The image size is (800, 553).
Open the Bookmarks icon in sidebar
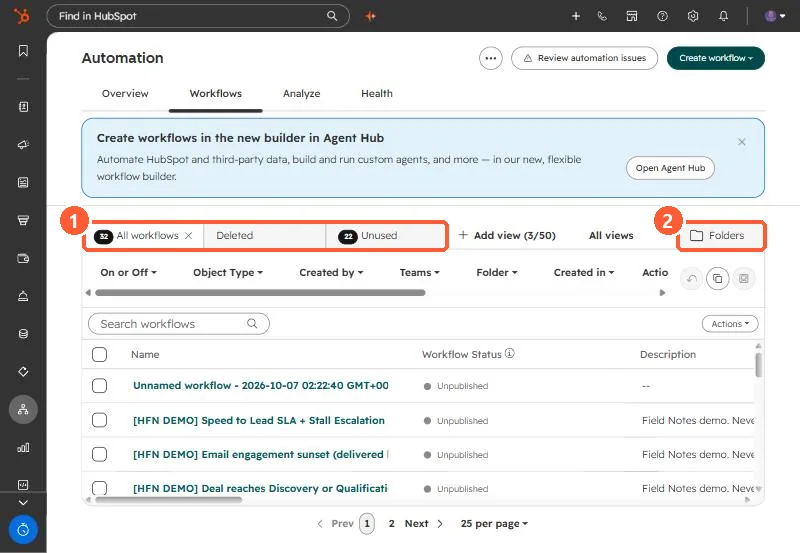tap(23, 51)
